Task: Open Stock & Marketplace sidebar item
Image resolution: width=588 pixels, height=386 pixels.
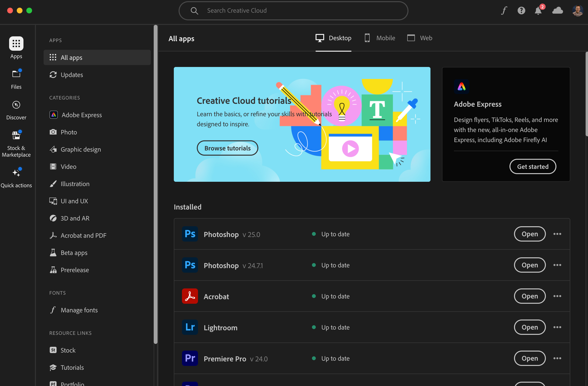Action: 16,144
